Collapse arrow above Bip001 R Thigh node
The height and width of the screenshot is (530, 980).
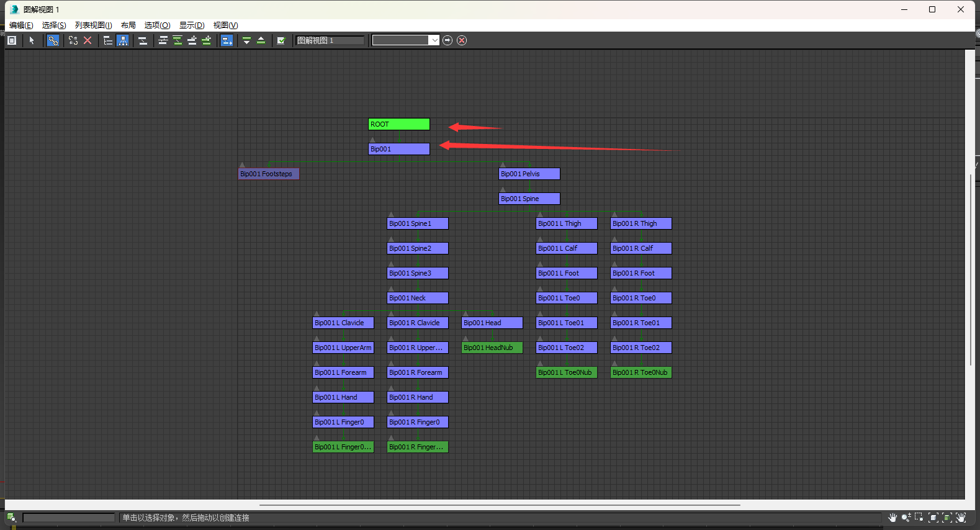614,215
